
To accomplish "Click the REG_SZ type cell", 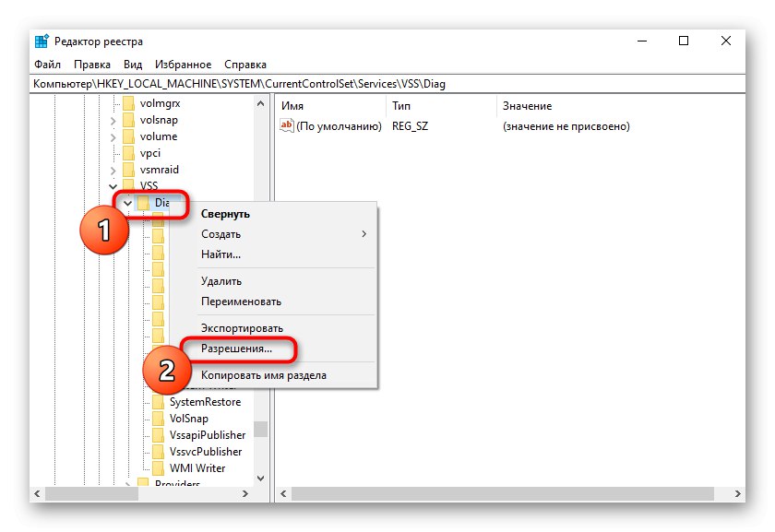I will pos(411,126).
